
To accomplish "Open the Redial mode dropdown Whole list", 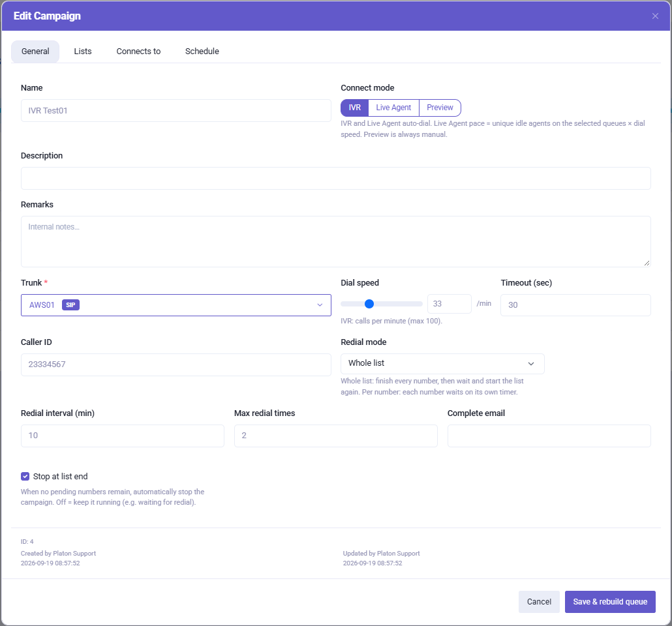I will point(442,363).
